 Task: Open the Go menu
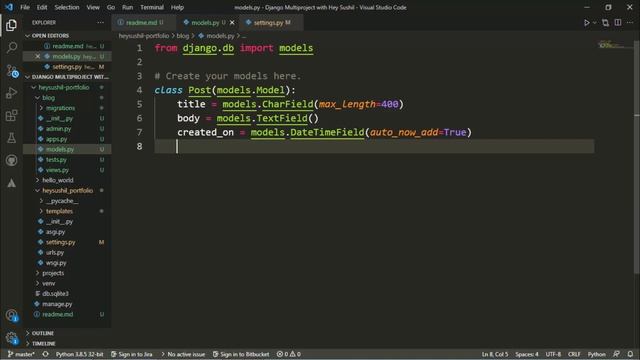(x=111, y=7)
